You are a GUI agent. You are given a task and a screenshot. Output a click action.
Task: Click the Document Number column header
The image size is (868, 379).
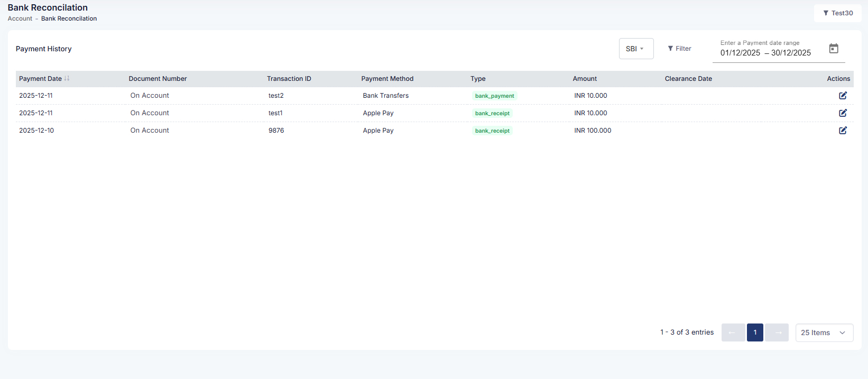click(158, 79)
